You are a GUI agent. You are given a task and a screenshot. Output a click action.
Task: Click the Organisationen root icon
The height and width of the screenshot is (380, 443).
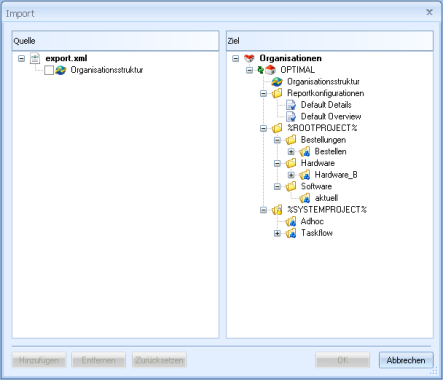249,58
